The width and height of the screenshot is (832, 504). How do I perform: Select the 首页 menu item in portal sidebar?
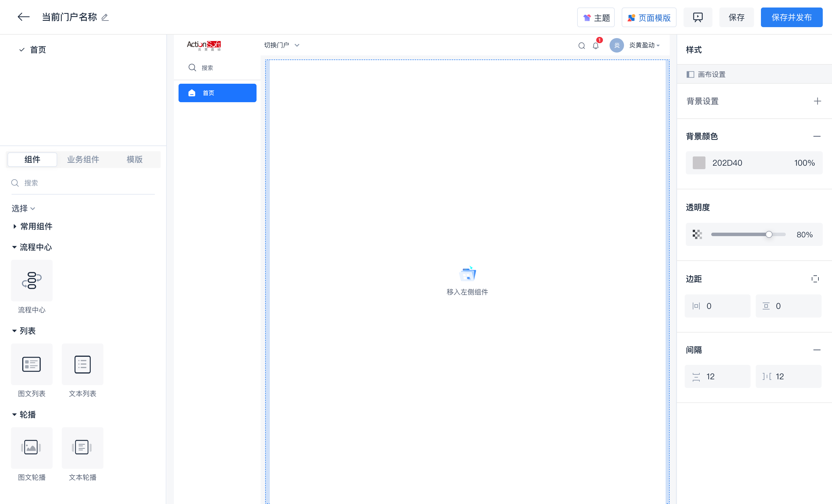(x=218, y=93)
